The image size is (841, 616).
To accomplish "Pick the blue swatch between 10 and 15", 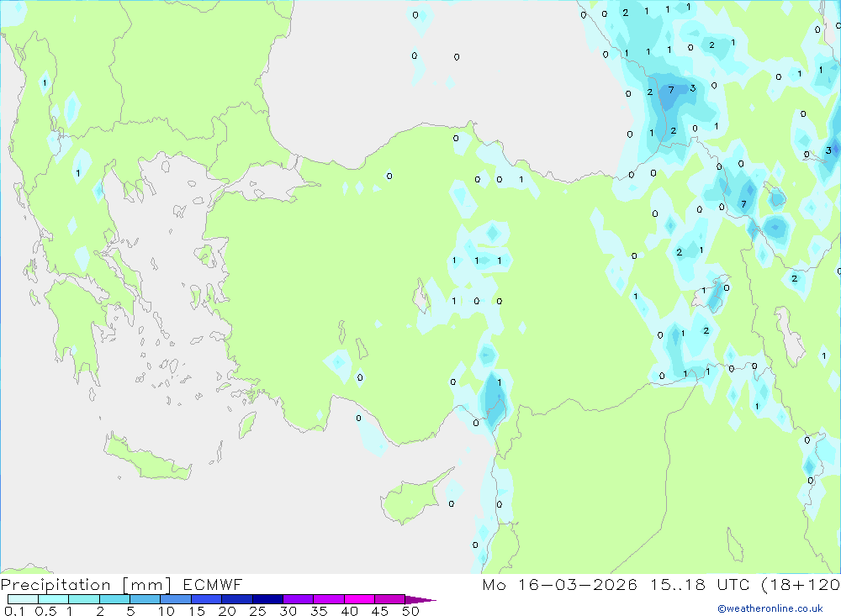I will [176, 599].
